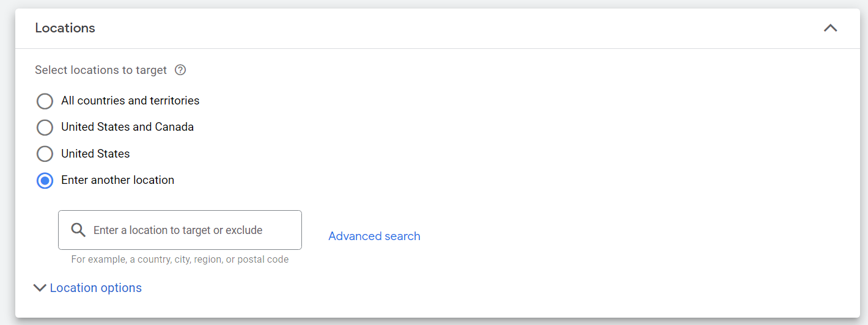Click the Enter another location label

pyautogui.click(x=117, y=180)
